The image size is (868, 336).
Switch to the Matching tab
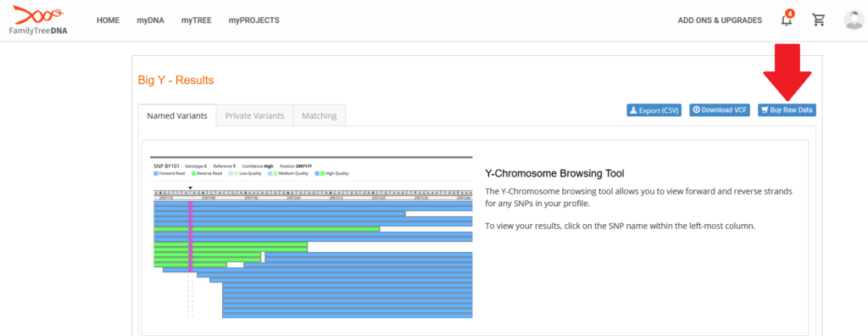[x=320, y=115]
